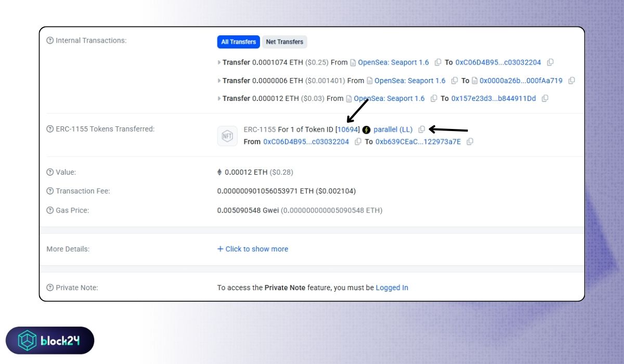
Task: Click contract icon before 0x0000a26b address
Action: tap(475, 81)
